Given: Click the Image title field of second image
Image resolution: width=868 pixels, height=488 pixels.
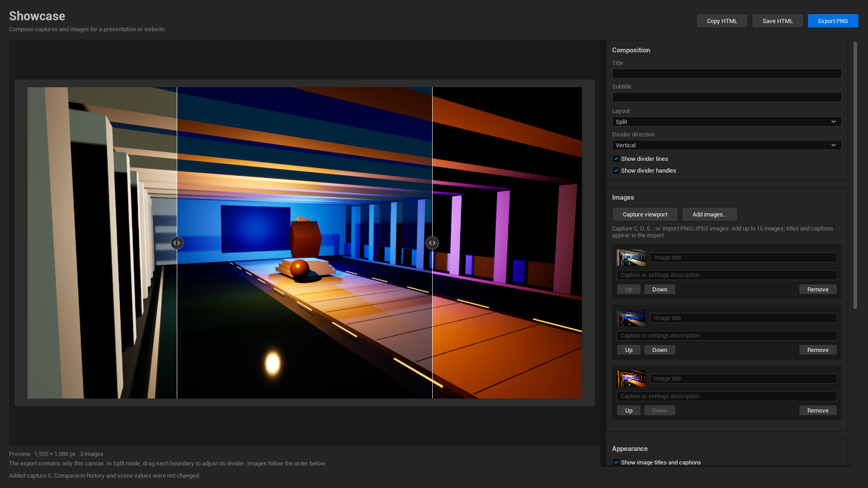Looking at the screenshot, I should click(x=743, y=318).
